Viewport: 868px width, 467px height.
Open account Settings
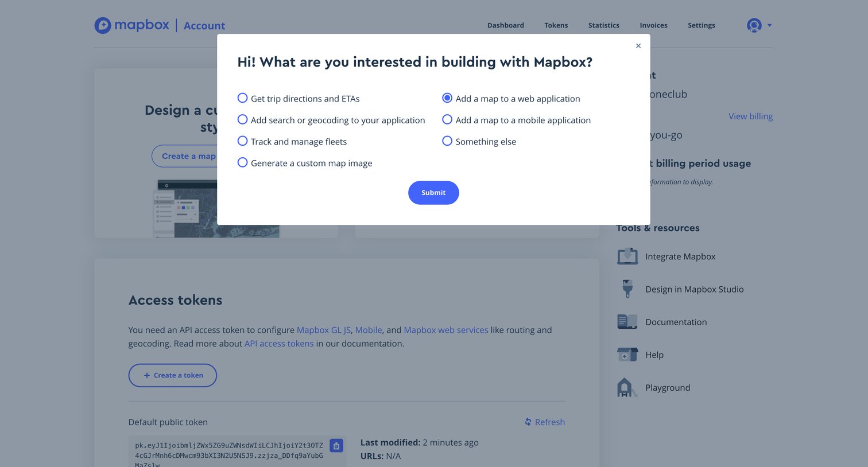click(702, 25)
